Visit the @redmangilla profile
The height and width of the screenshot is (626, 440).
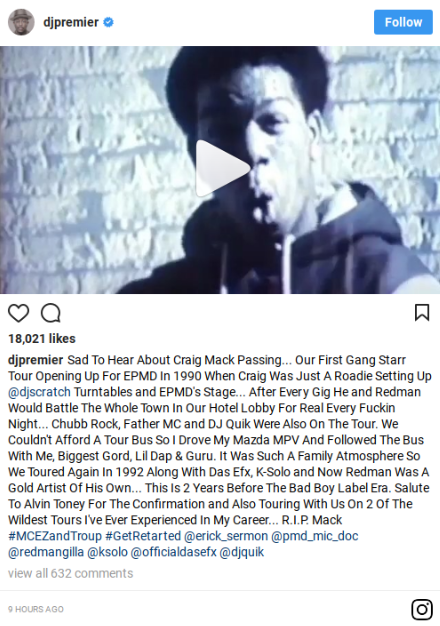pyautogui.click(x=46, y=552)
